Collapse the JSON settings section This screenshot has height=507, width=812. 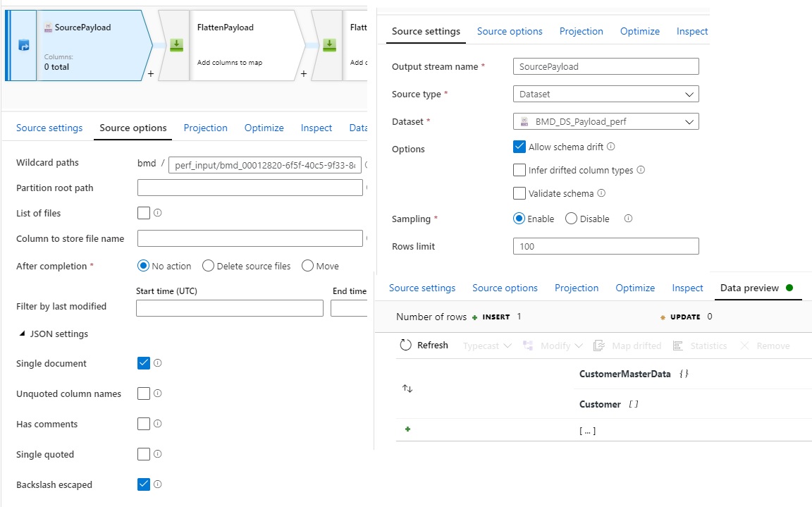tap(23, 334)
